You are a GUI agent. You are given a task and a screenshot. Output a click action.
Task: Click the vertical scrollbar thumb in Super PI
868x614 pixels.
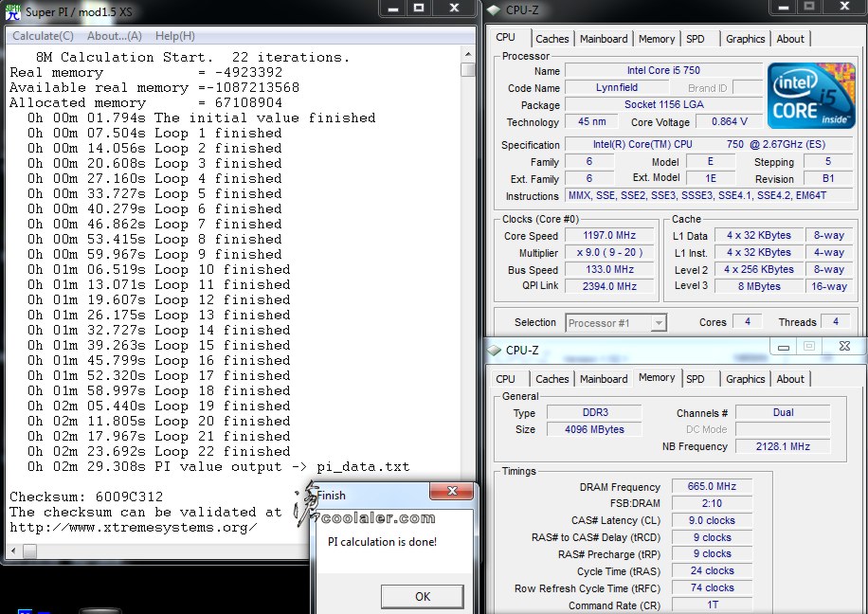click(468, 70)
